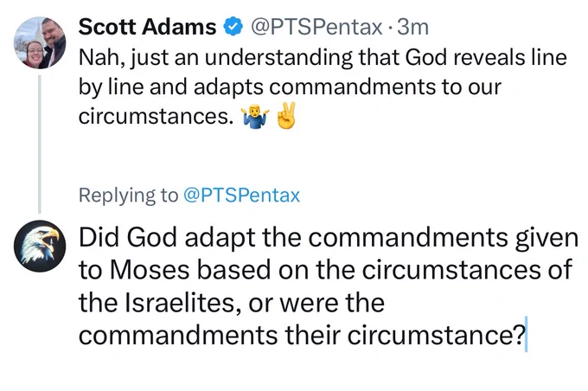Click the word circumstances. in Scott's tweet
Image resolution: width=588 pixels, height=391 pixels.
[156, 116]
